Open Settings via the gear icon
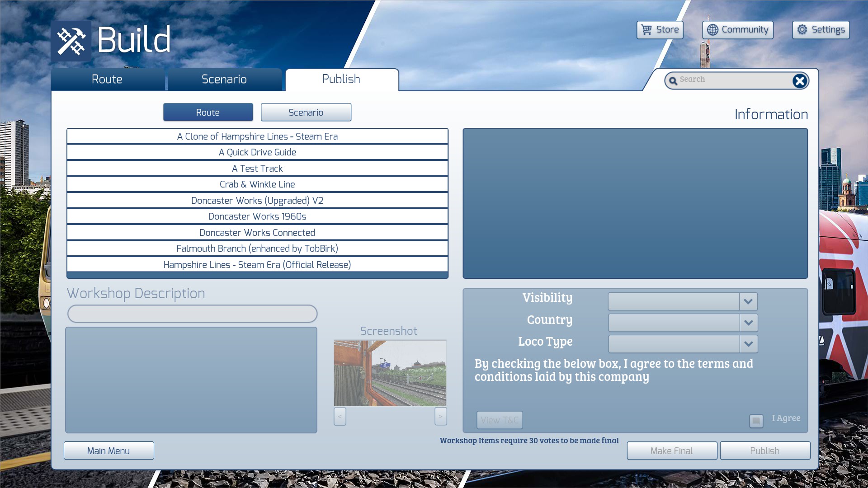Image resolution: width=868 pixels, height=488 pixels. (x=802, y=30)
